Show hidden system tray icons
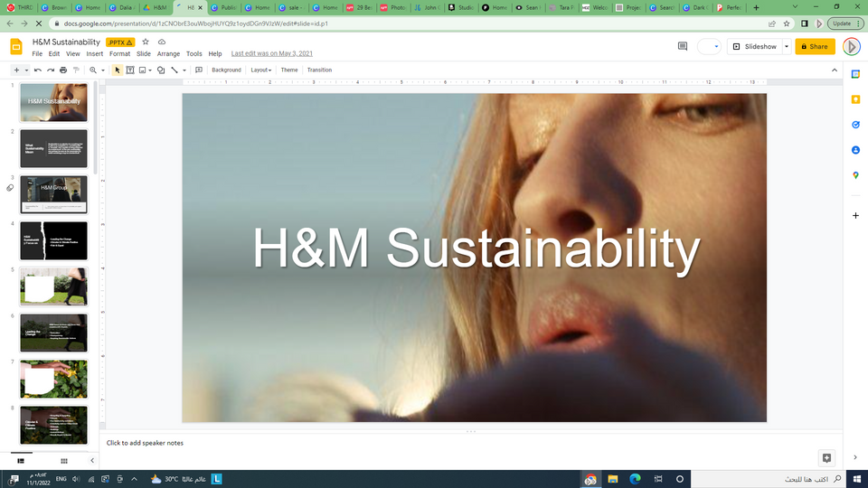 click(134, 479)
